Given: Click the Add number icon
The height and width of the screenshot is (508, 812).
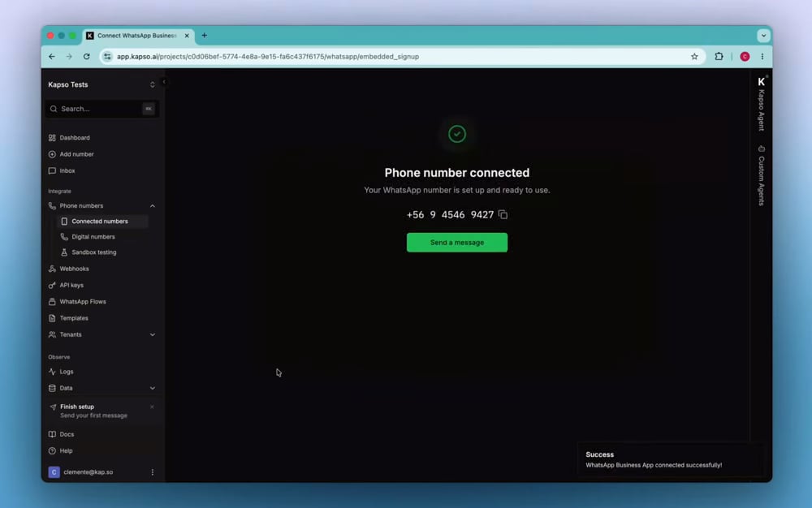Looking at the screenshot, I should click(52, 154).
